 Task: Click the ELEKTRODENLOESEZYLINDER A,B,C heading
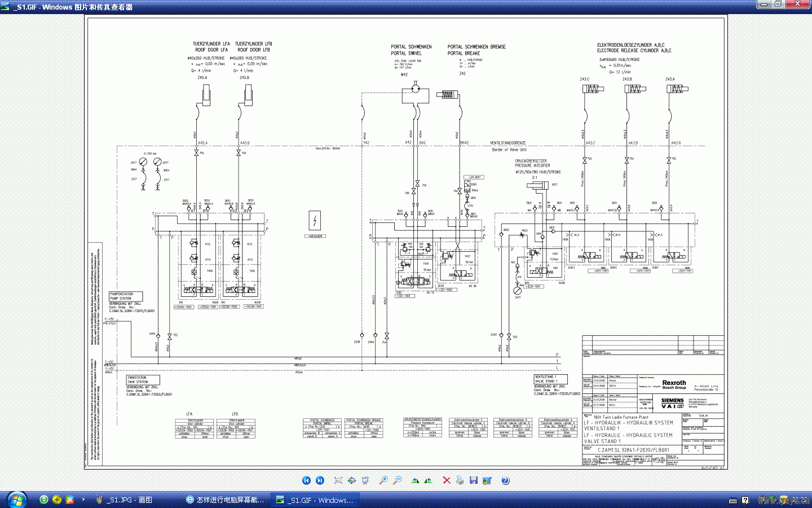[630, 45]
